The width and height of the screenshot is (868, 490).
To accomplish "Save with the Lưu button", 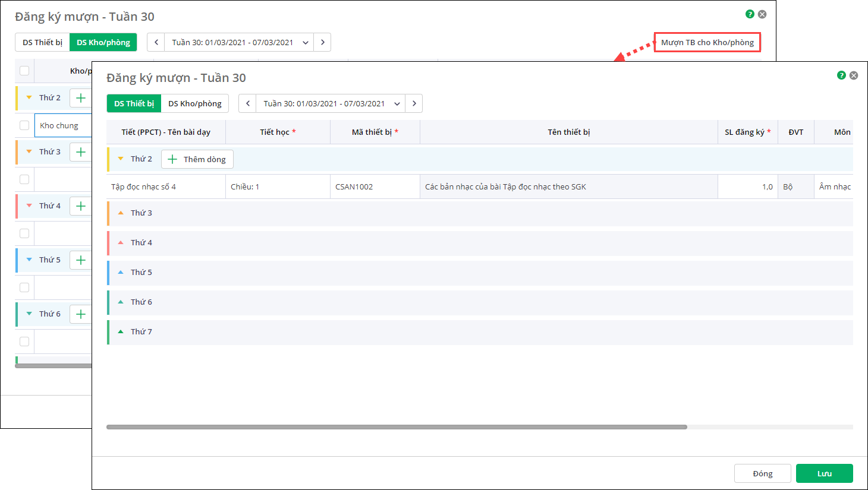I will coord(825,473).
